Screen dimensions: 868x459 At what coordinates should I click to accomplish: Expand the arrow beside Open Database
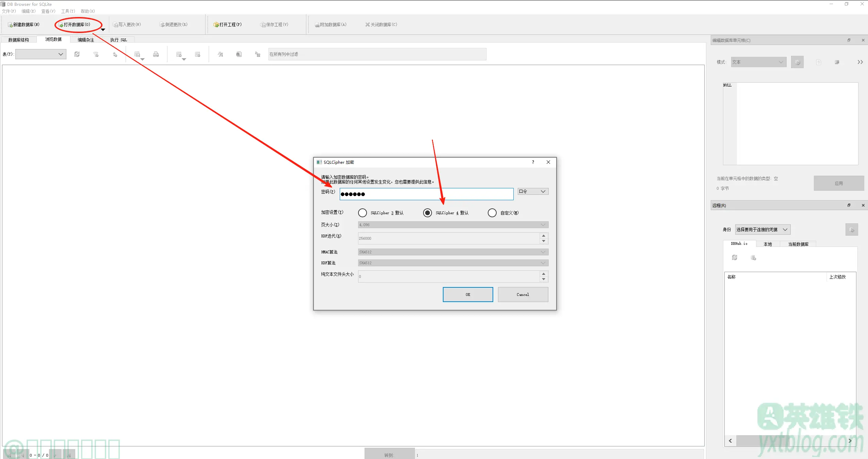click(x=103, y=30)
